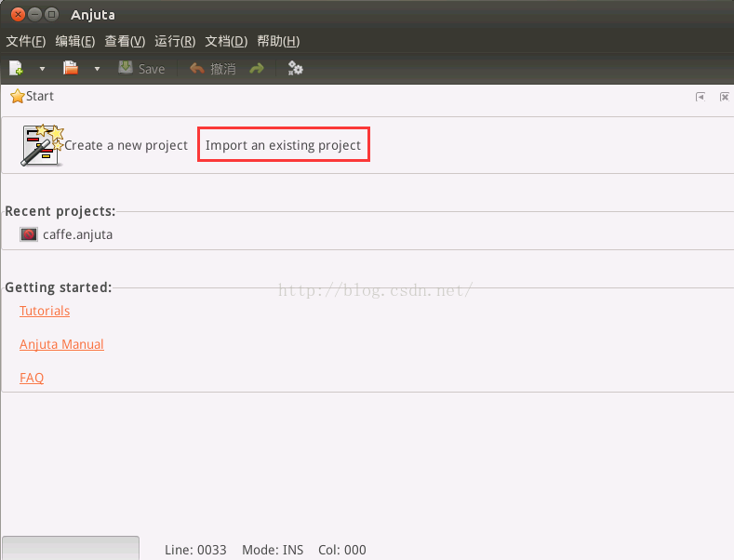The height and width of the screenshot is (560, 734).
Task: Expand the Open recent dropdown arrow
Action: pyautogui.click(x=97, y=69)
